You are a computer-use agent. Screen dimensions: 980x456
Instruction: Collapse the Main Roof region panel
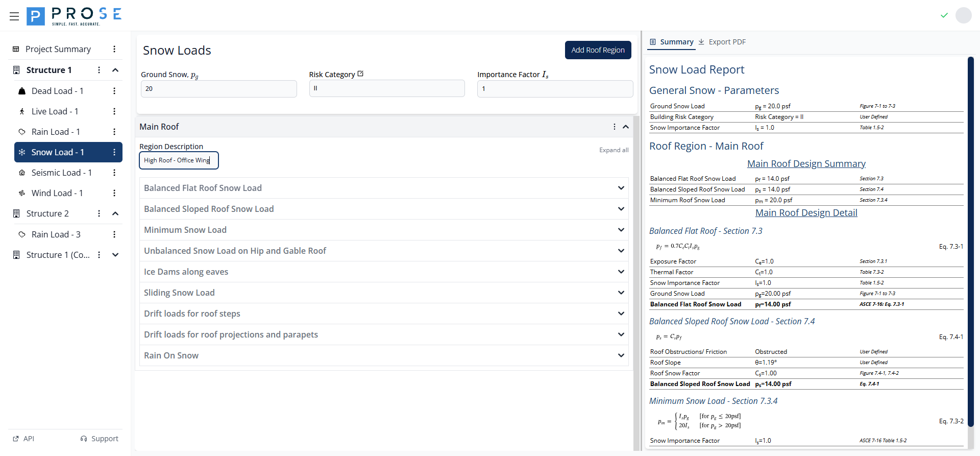click(x=625, y=127)
